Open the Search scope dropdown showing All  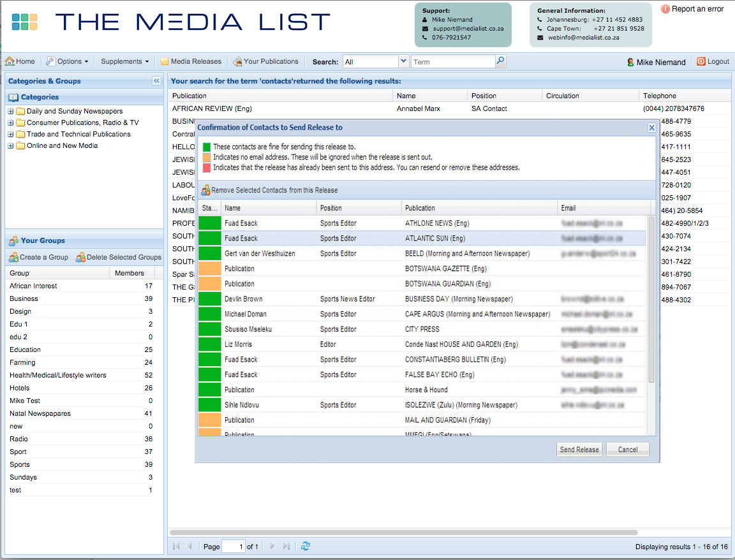pyautogui.click(x=403, y=61)
